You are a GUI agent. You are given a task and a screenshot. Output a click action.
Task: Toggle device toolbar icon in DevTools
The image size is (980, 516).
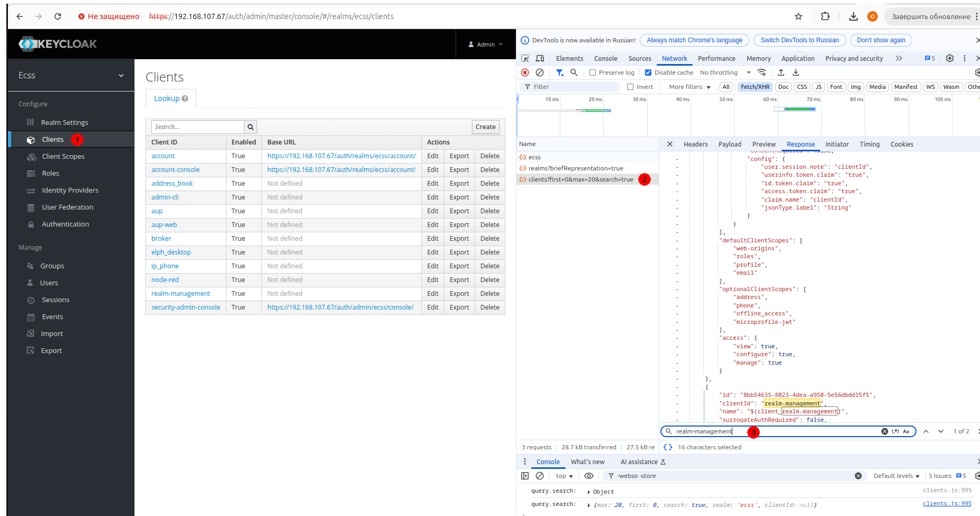click(540, 58)
